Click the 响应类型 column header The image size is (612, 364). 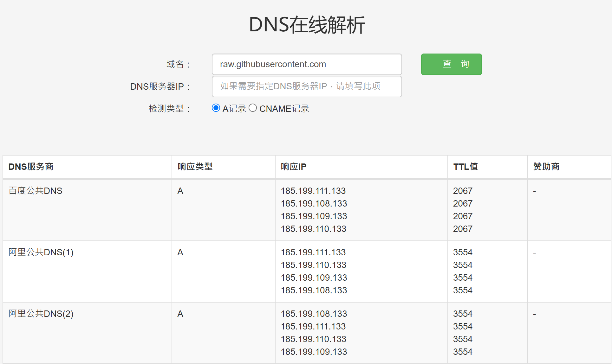pos(194,167)
